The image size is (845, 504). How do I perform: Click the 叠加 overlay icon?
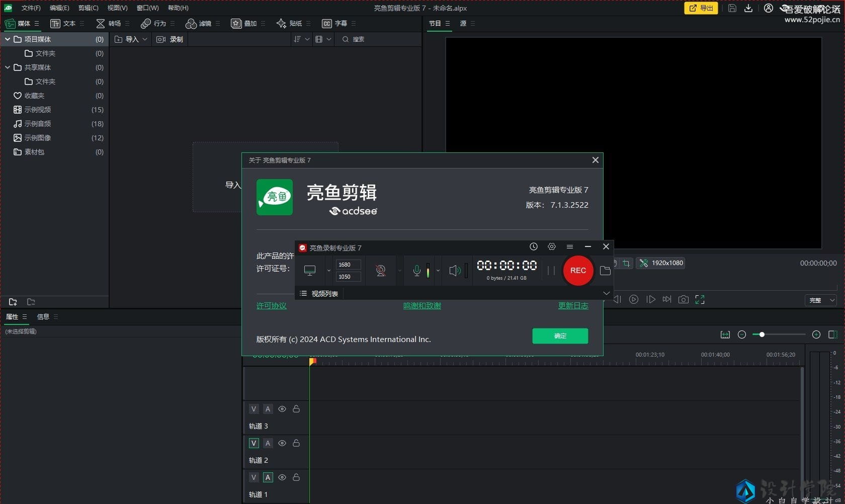[x=236, y=24]
